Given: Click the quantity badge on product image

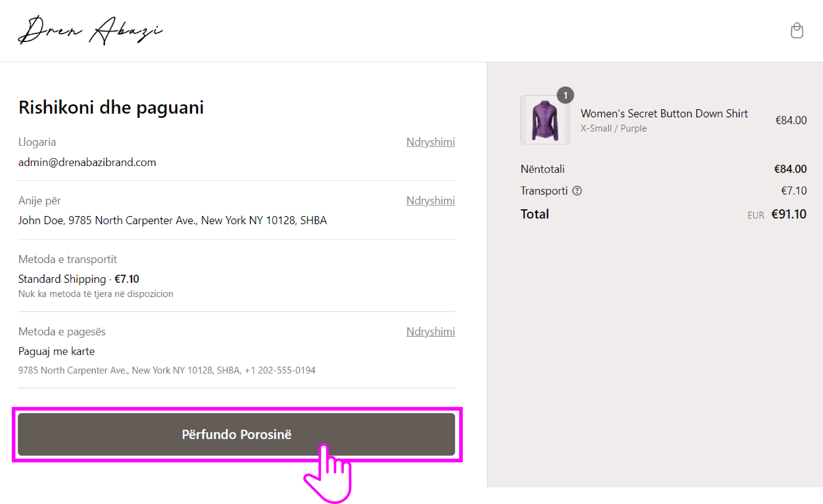Looking at the screenshot, I should tap(565, 95).
